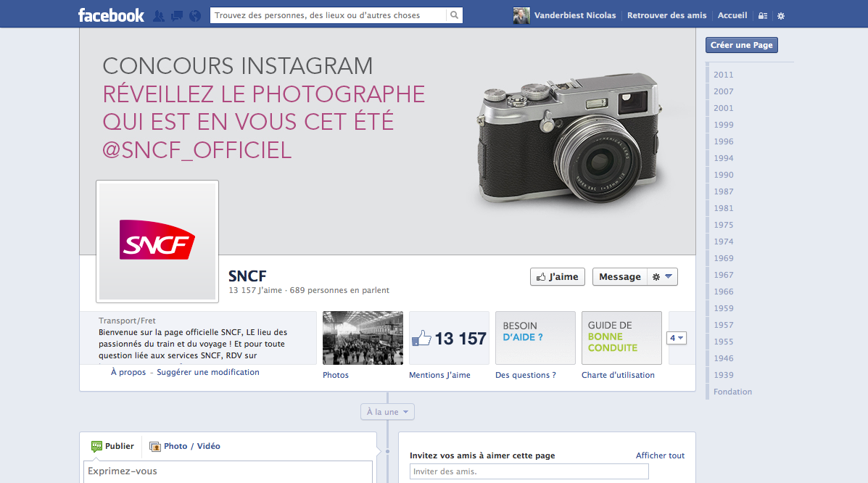Click the Exprimez-vous text box
The height and width of the screenshot is (483, 868).
click(228, 472)
